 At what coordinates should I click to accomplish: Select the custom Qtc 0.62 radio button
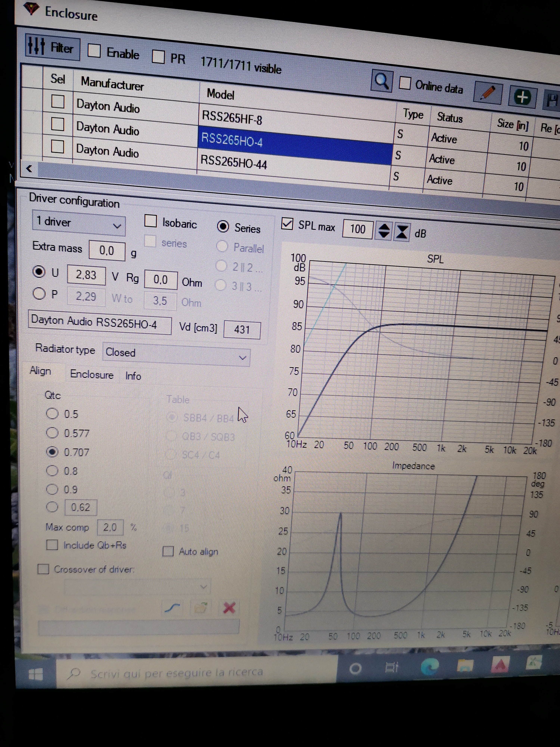click(x=52, y=506)
